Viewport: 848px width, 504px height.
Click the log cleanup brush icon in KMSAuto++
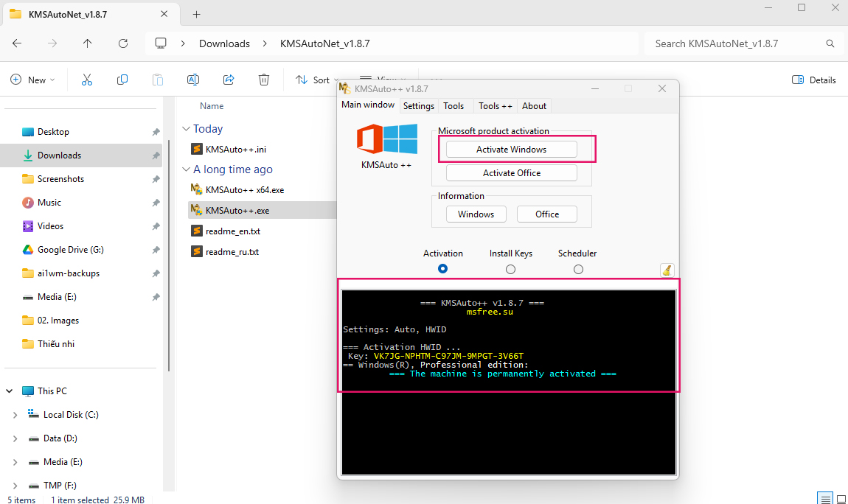click(667, 269)
